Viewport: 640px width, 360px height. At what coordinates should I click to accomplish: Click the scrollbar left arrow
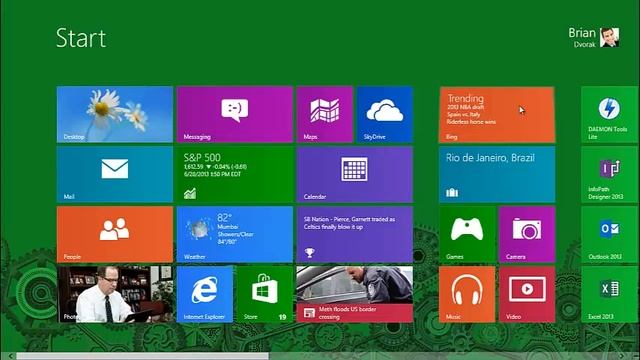point(10,356)
